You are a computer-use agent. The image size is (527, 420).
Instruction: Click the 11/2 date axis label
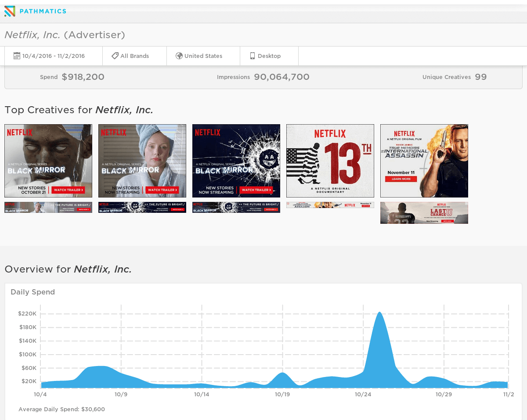point(509,394)
